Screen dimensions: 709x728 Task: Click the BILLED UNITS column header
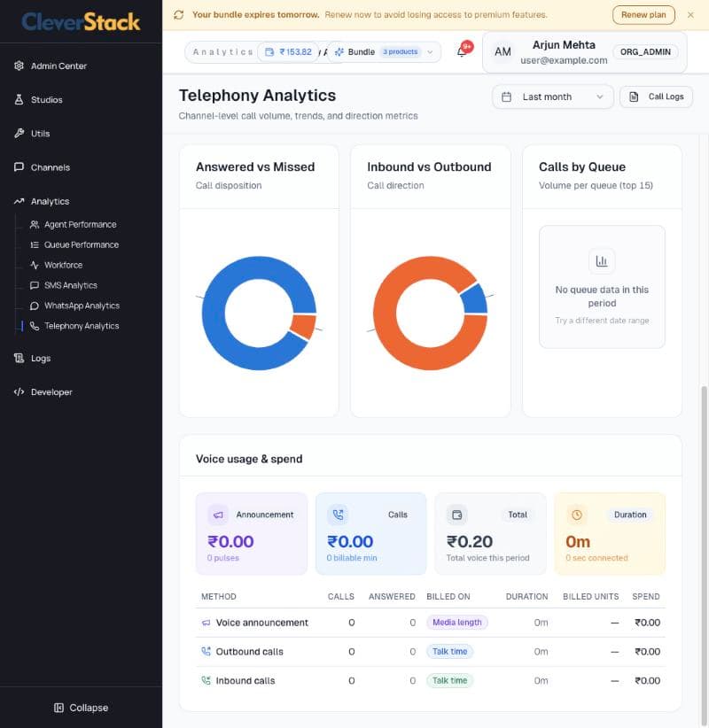click(x=590, y=597)
